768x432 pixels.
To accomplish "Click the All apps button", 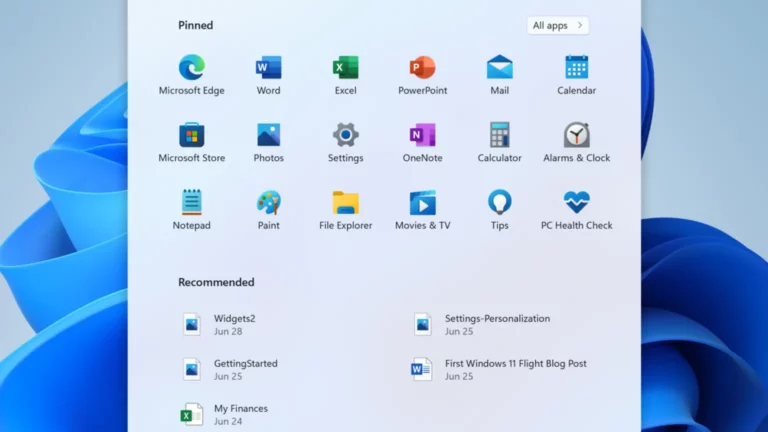I will click(557, 25).
